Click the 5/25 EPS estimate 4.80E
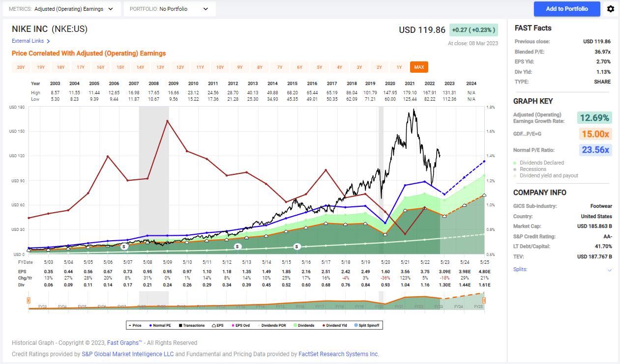620x364 pixels. (x=484, y=271)
